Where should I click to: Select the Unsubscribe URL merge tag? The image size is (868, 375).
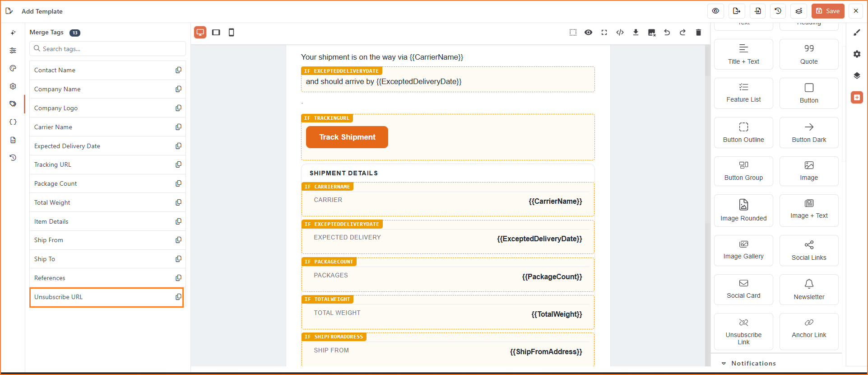pos(107,297)
